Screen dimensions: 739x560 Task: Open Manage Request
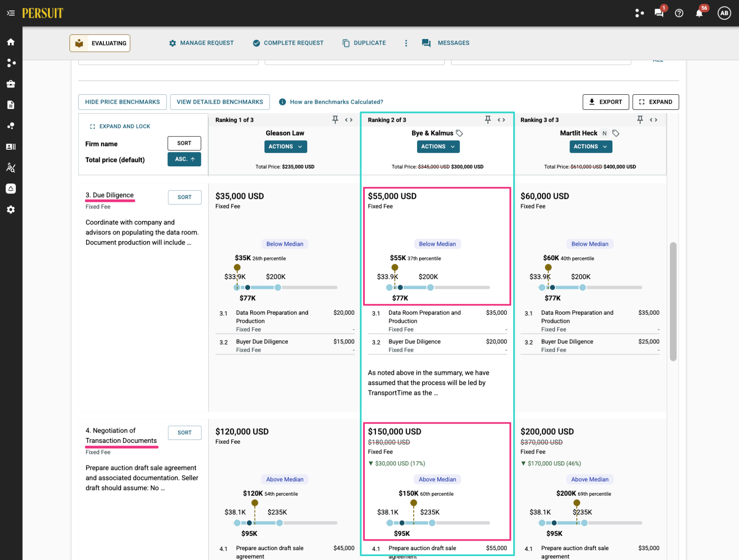pyautogui.click(x=201, y=43)
